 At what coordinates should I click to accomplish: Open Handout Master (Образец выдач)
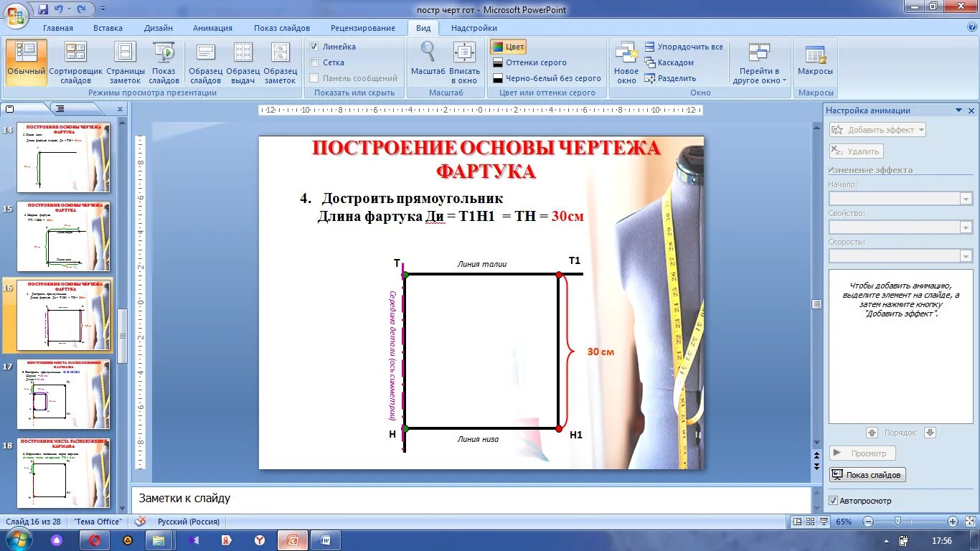pos(243,62)
